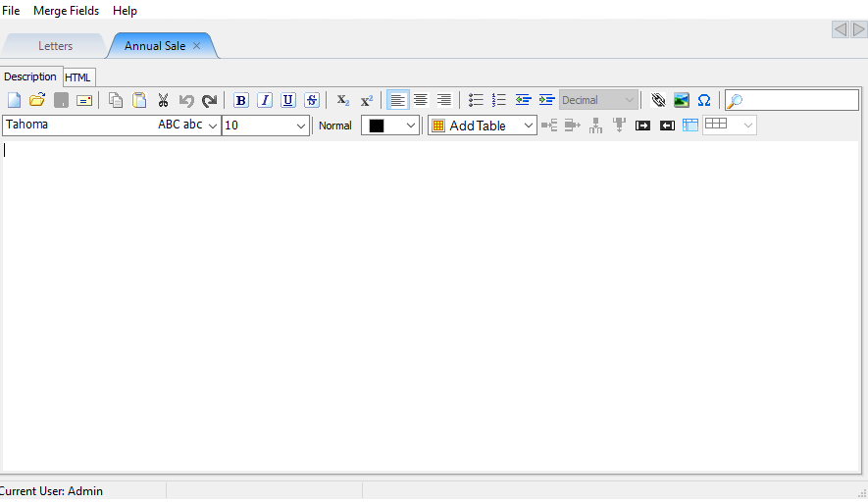
Task: Switch to the Letters tab
Action: tap(55, 46)
